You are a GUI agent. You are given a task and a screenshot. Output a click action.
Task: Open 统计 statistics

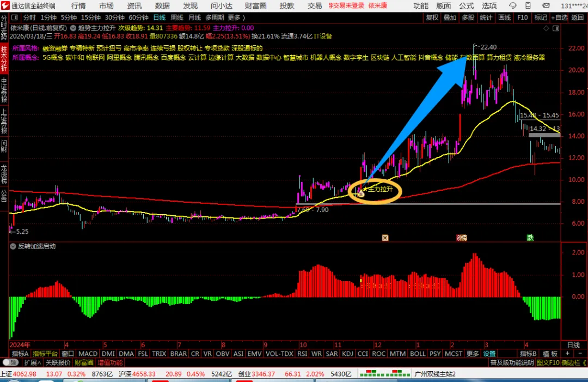[486, 17]
